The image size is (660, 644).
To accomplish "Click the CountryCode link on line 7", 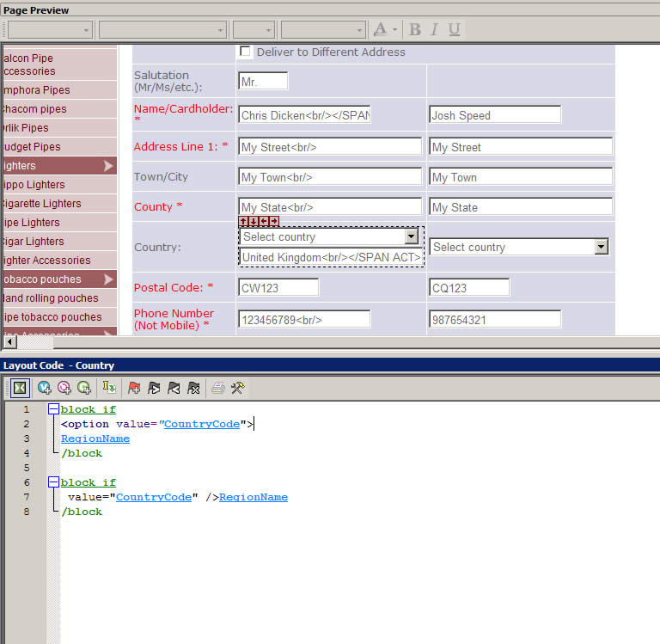I will pos(153,497).
